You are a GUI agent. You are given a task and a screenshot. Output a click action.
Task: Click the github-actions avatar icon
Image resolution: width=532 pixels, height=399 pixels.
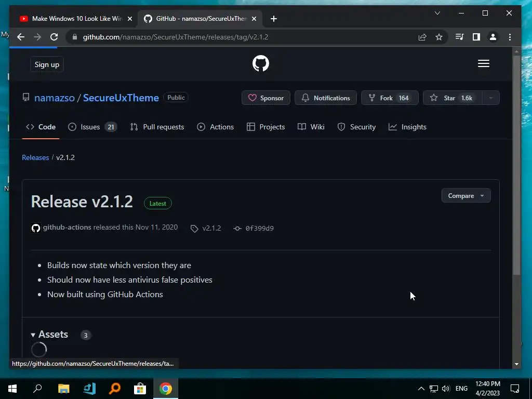pyautogui.click(x=36, y=228)
